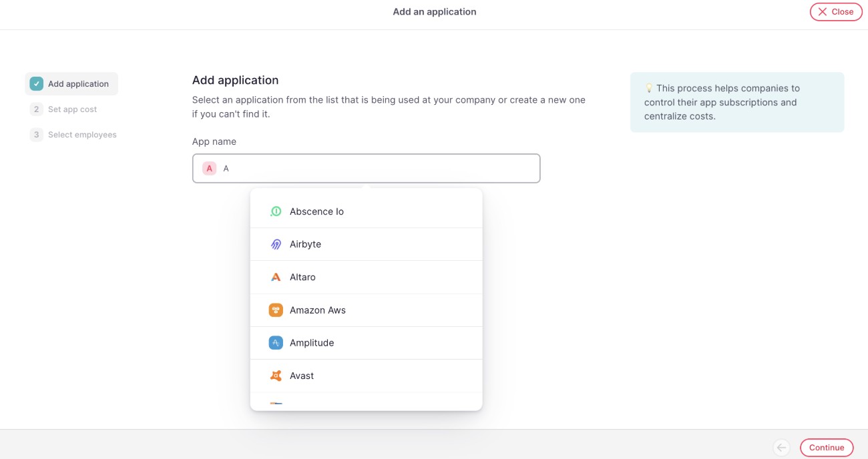Click the App name input field
Screen dimensions: 868x459
[374, 168]
